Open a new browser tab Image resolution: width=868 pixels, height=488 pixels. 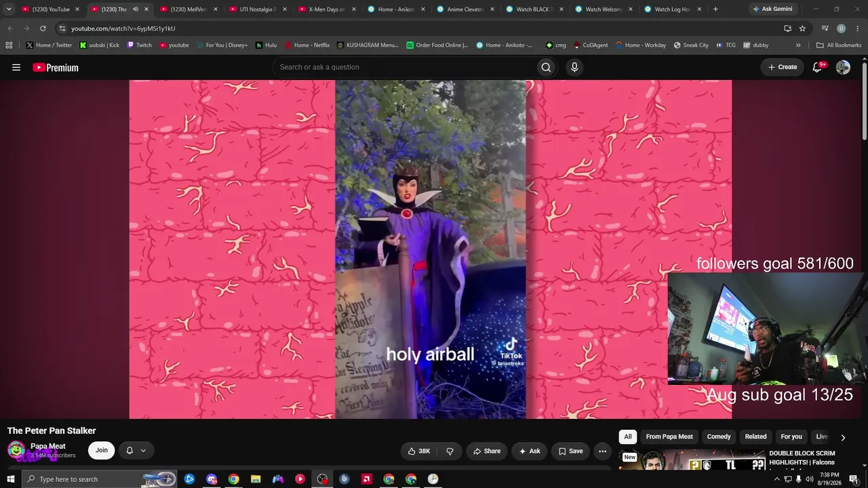(715, 9)
